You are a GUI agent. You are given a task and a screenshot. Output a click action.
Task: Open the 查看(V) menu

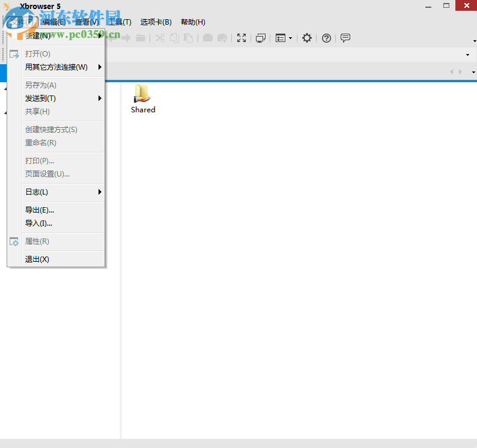(87, 22)
